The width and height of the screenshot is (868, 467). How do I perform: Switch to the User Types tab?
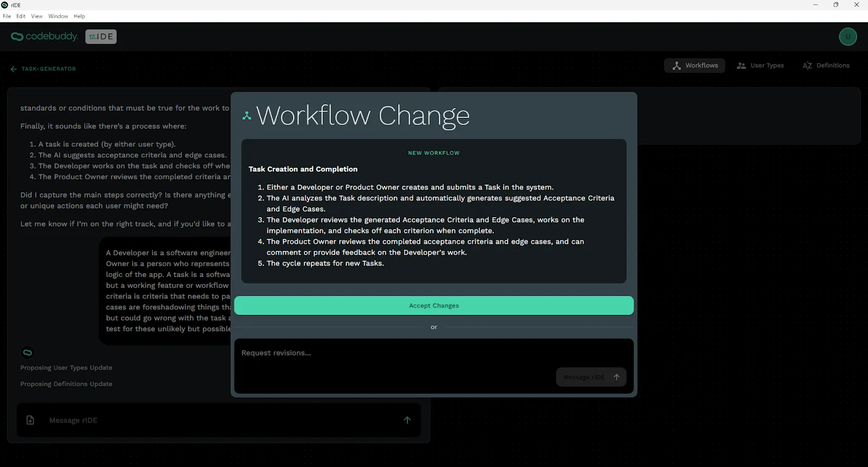point(760,66)
